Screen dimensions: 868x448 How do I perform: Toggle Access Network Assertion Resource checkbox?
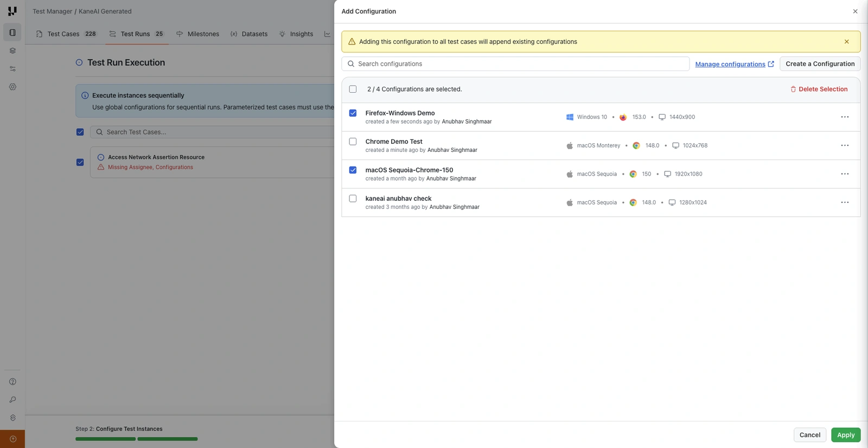[80, 162]
